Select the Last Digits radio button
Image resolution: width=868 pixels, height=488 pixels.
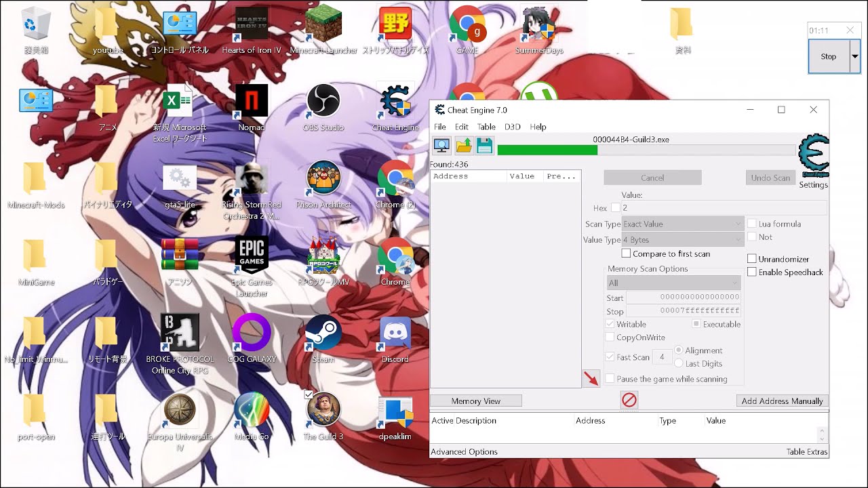coord(679,363)
